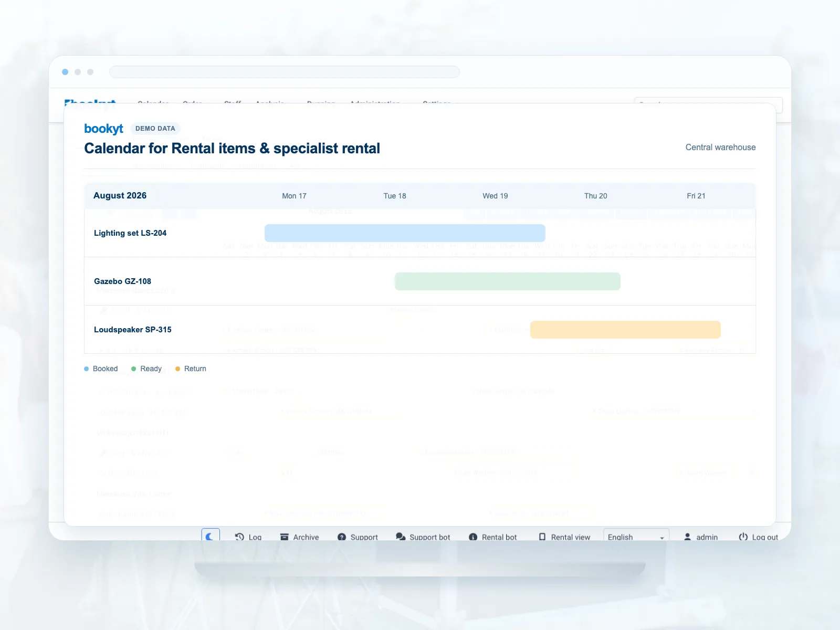Click the Thu 20 day header
The height and width of the screenshot is (630, 840).
click(x=595, y=196)
